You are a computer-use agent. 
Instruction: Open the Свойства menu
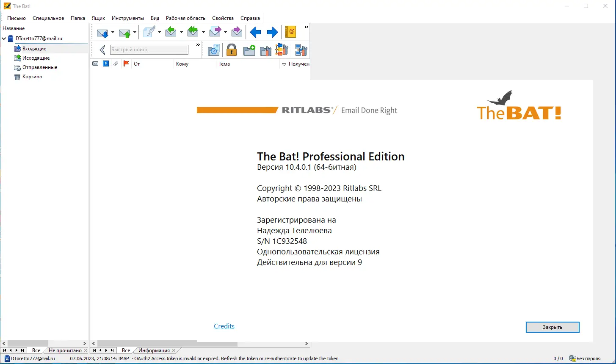pos(223,18)
